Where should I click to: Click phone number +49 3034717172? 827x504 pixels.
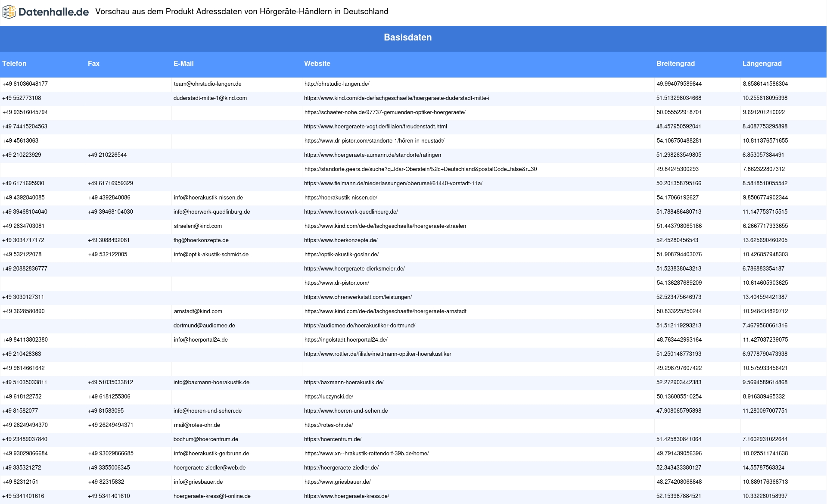click(x=23, y=240)
